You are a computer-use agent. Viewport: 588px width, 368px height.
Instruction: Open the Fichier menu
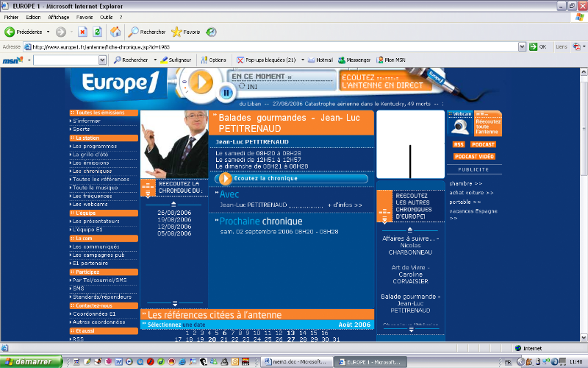[11, 17]
